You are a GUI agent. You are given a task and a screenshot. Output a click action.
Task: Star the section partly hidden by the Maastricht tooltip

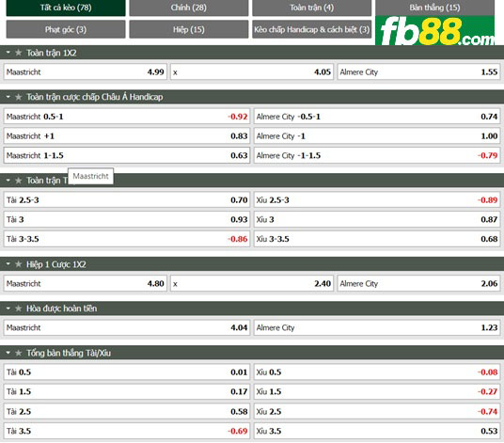19,181
